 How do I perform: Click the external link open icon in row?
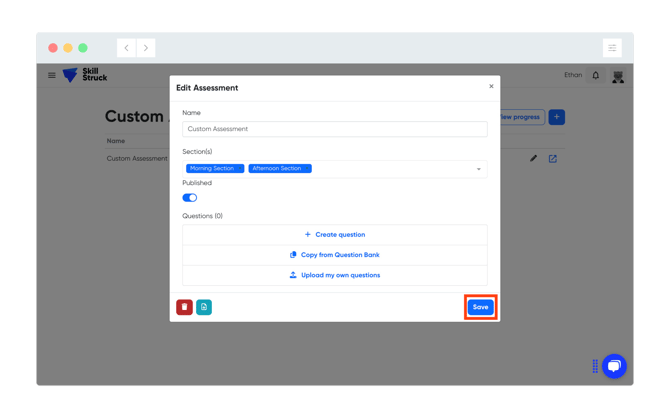coord(552,159)
